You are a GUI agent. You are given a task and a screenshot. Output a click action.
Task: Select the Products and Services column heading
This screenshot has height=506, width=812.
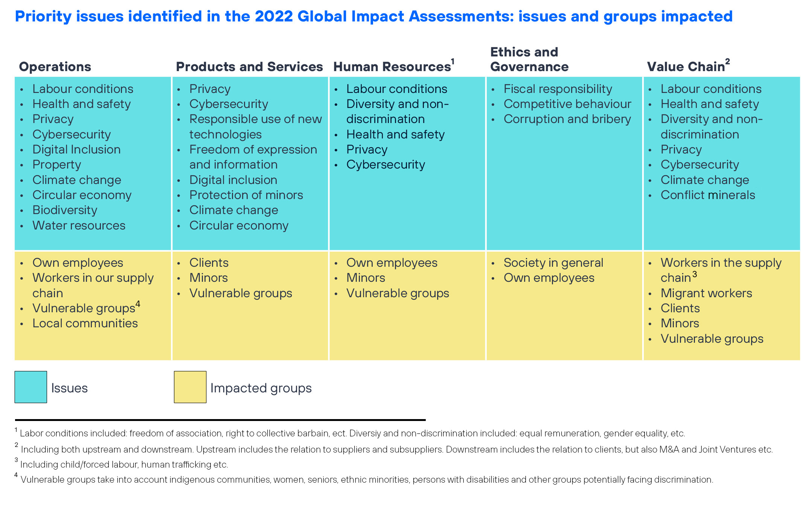(x=249, y=67)
